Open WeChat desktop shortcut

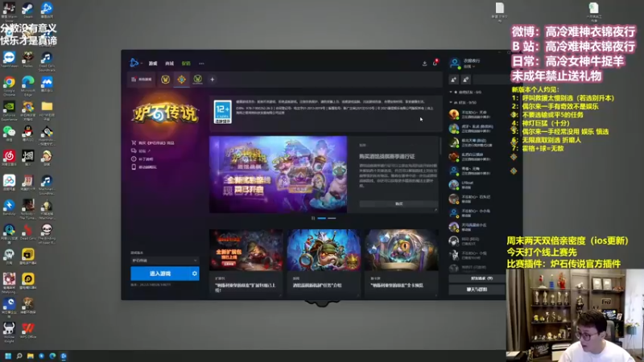coord(9,134)
